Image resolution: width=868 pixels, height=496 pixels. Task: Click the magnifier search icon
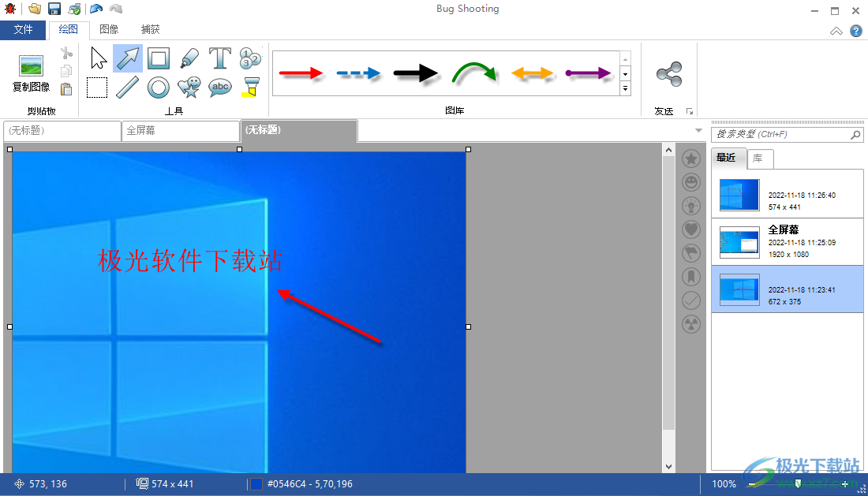point(855,134)
